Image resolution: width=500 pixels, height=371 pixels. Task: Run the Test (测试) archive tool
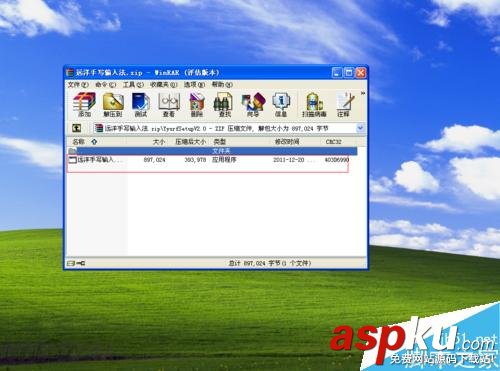click(x=141, y=104)
